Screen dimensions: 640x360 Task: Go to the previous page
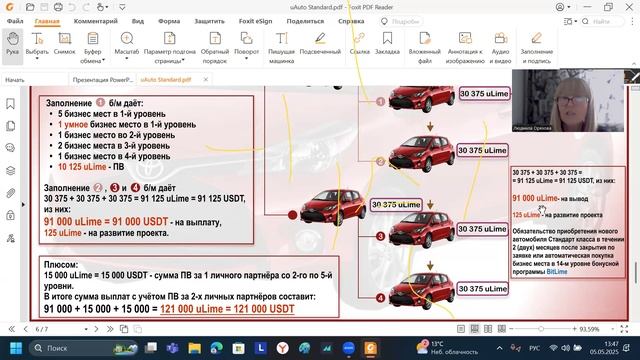[25, 329]
